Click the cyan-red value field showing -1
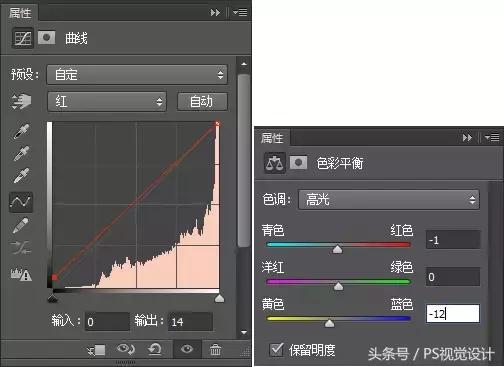Viewport: 504px width, 367px height. (453, 239)
